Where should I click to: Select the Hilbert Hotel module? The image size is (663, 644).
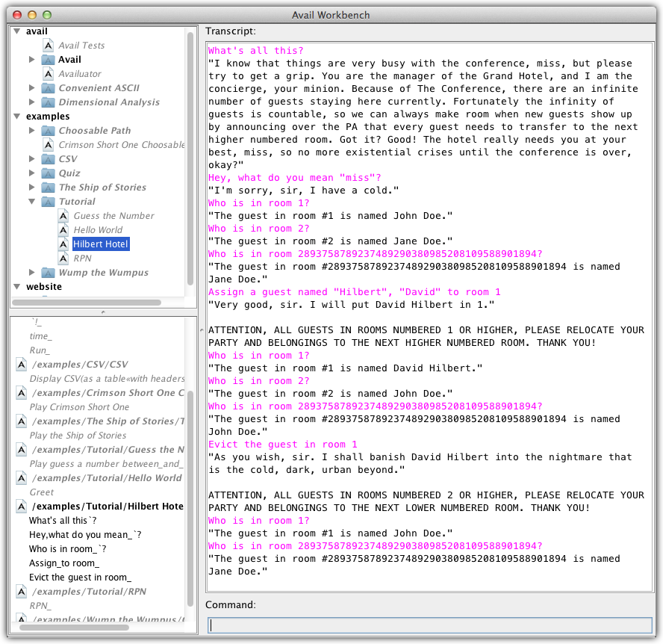point(101,244)
